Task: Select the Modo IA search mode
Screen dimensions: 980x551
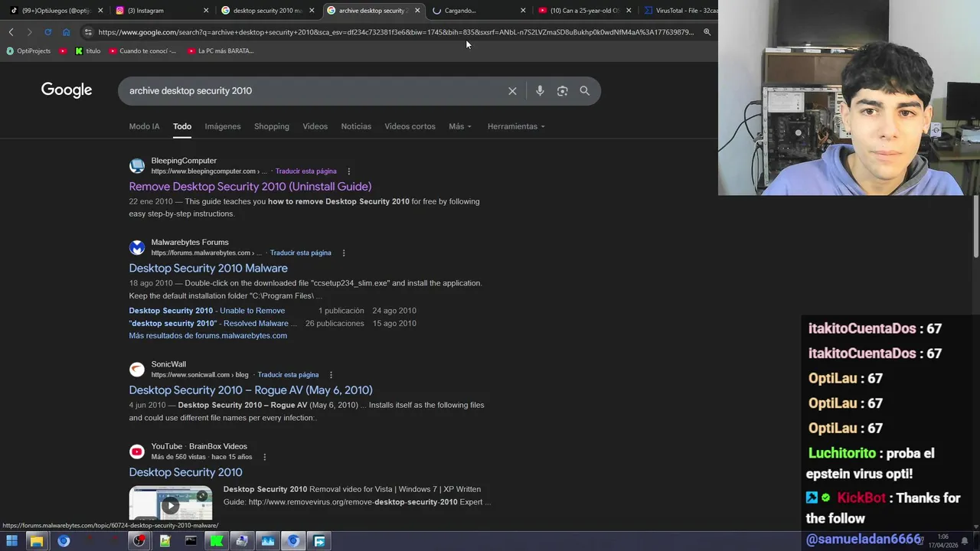Action: [x=144, y=126]
